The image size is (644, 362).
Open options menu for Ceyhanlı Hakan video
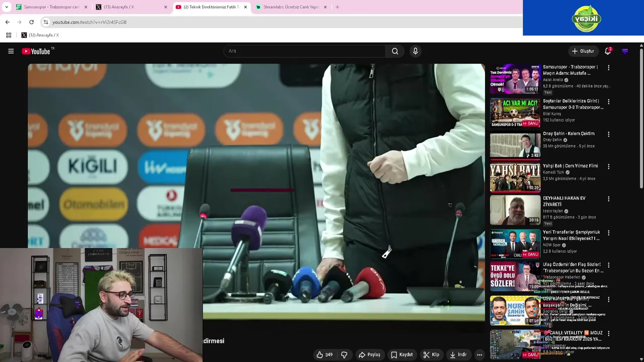coord(608,199)
